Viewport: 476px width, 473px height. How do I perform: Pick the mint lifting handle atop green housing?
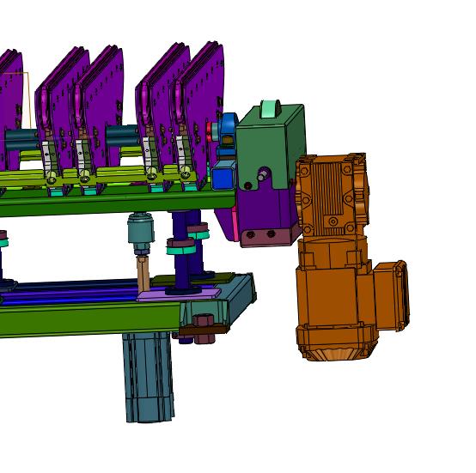[x=270, y=108]
